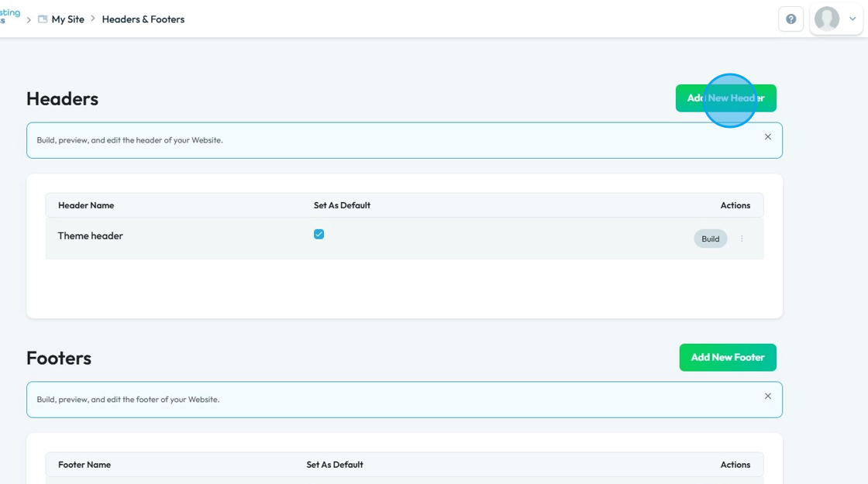Click the Footers section title
The height and width of the screenshot is (484, 868).
point(59,358)
